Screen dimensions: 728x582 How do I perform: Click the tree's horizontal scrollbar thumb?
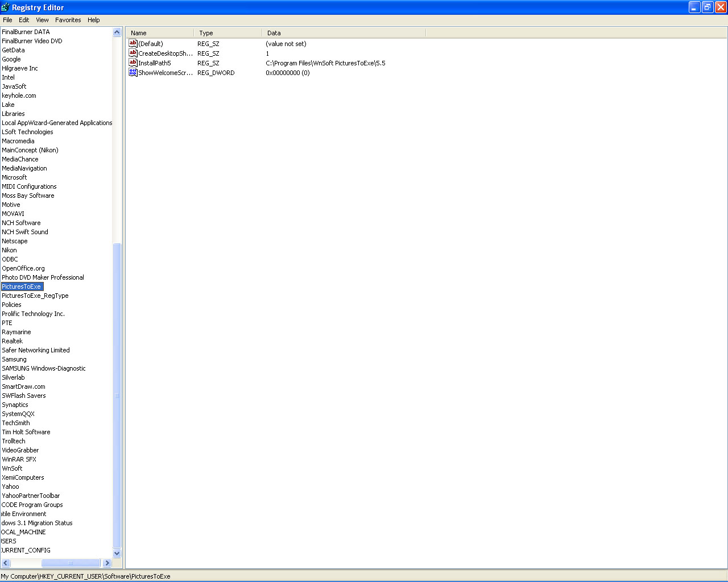[x=71, y=563]
